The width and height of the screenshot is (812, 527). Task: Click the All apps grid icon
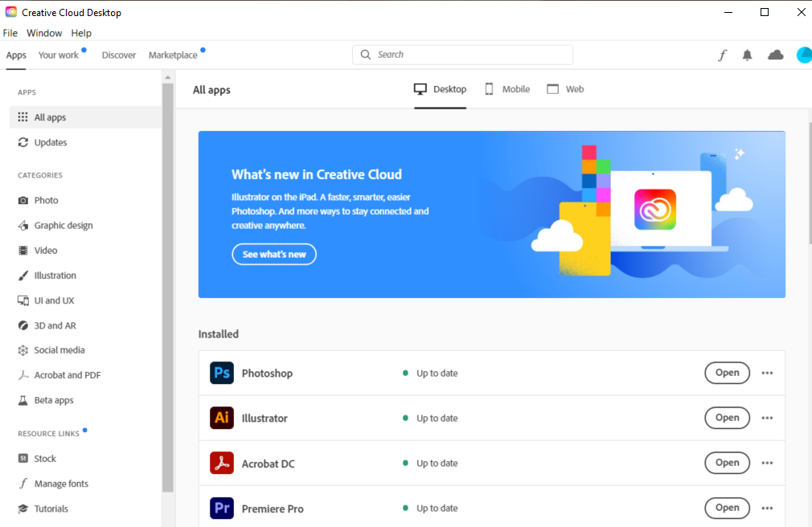[x=23, y=117]
